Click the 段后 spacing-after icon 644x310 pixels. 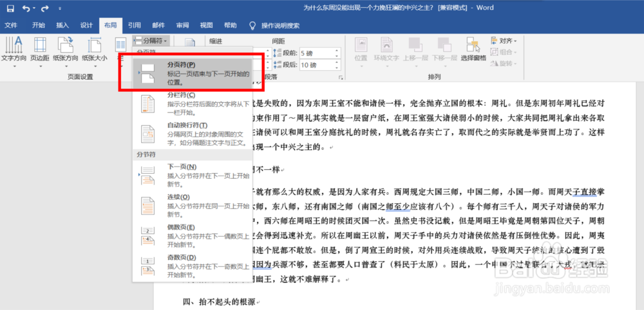point(276,65)
